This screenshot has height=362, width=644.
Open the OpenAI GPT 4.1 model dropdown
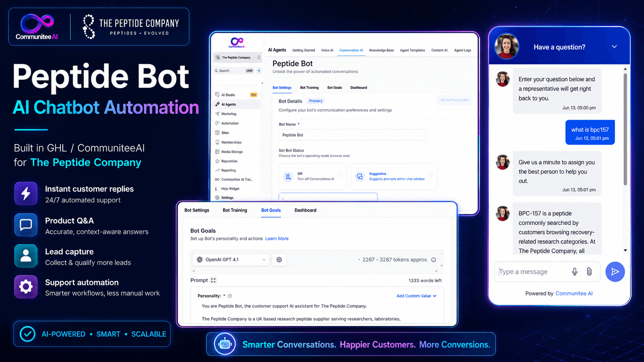pos(231,260)
